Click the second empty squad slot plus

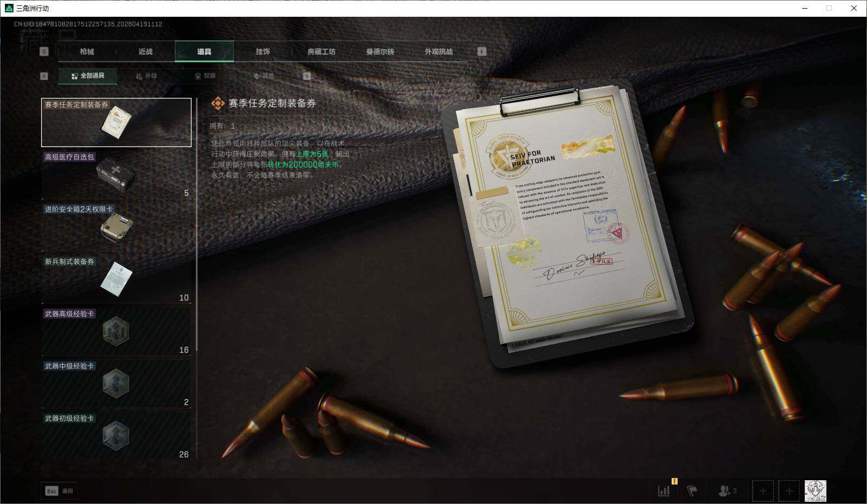(789, 491)
